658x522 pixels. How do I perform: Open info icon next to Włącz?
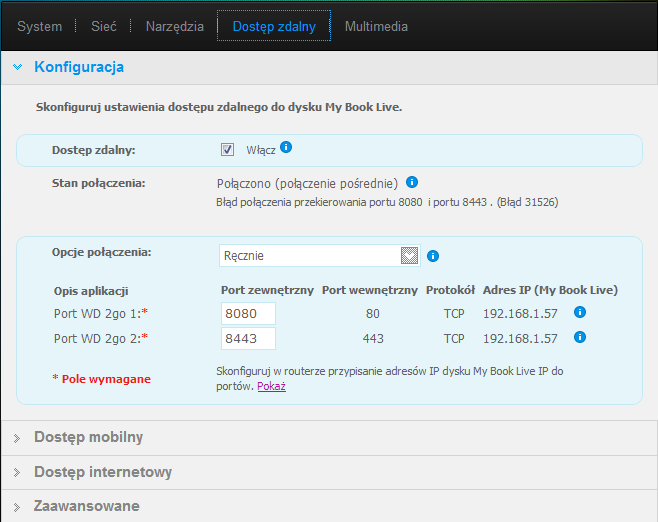[286, 147]
